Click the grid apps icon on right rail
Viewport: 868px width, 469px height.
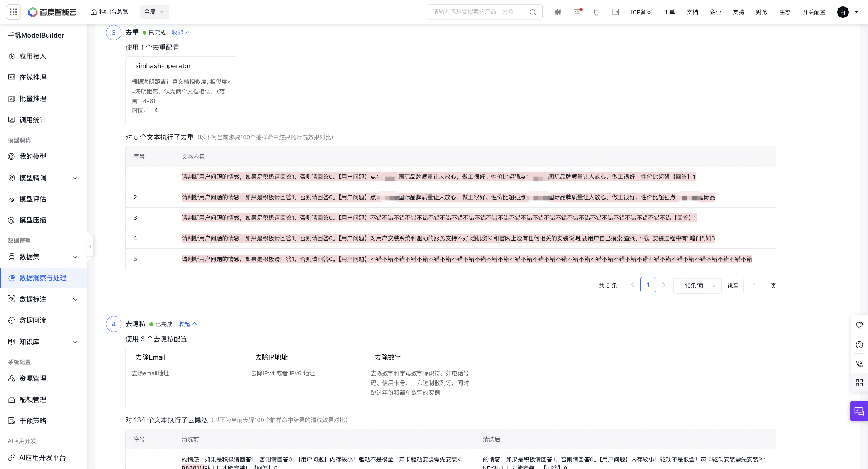(859, 383)
